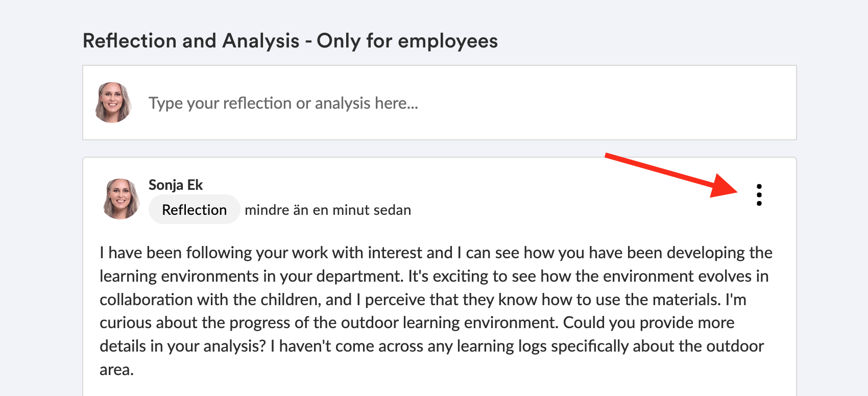Click the question "Could you provide more"
The width and height of the screenshot is (868, 396).
pyautogui.click(x=648, y=323)
